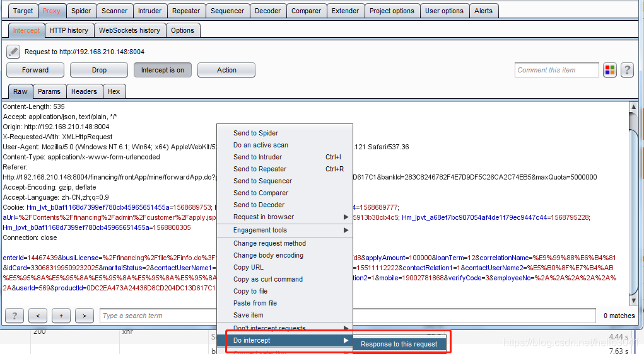
Task: Open the Extender tab
Action: point(346,11)
